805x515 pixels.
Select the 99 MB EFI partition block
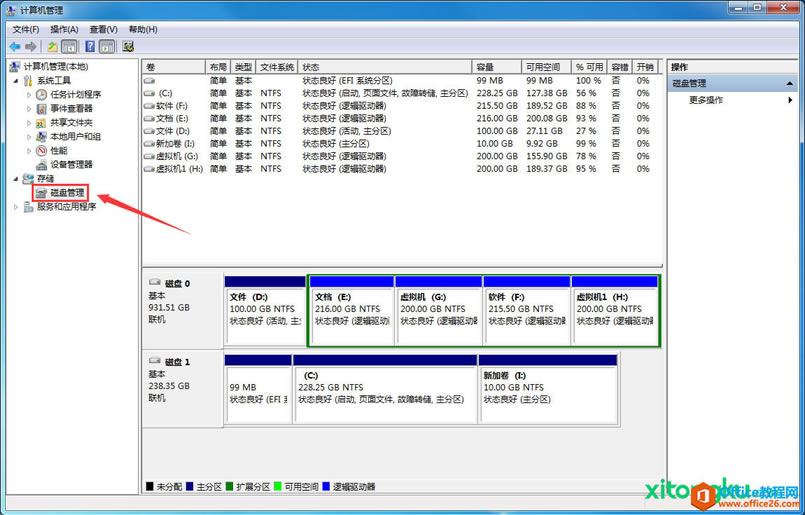click(x=258, y=389)
